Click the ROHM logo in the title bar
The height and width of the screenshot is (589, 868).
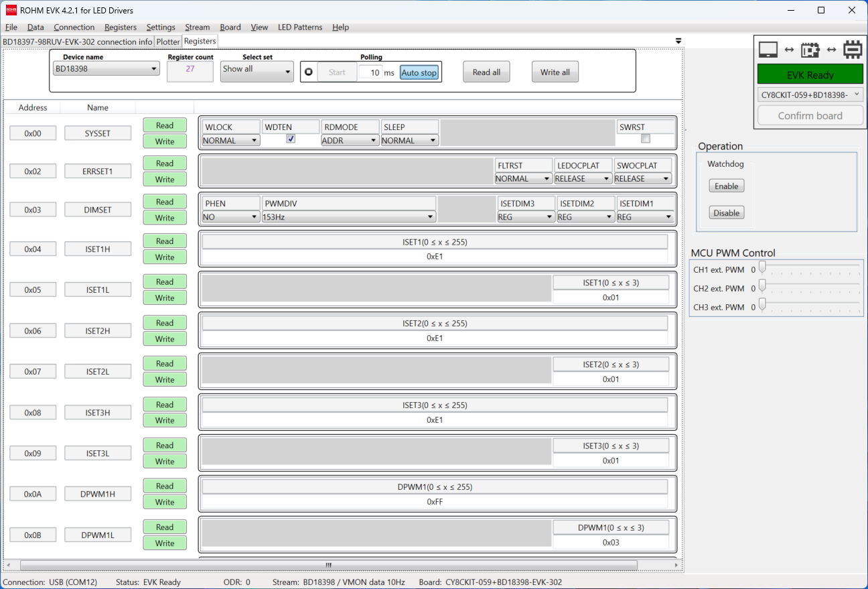coord(11,10)
